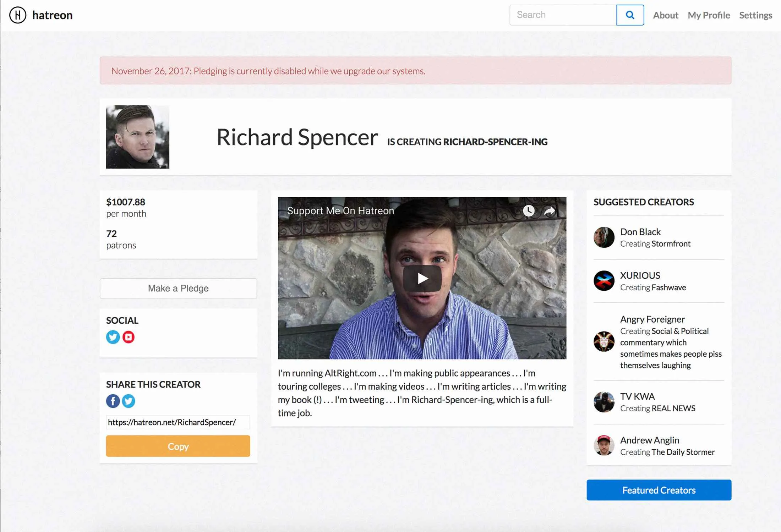Viewport: 781px width, 532px height.
Task: Open the Twitter icon under Social
Action: (113, 337)
